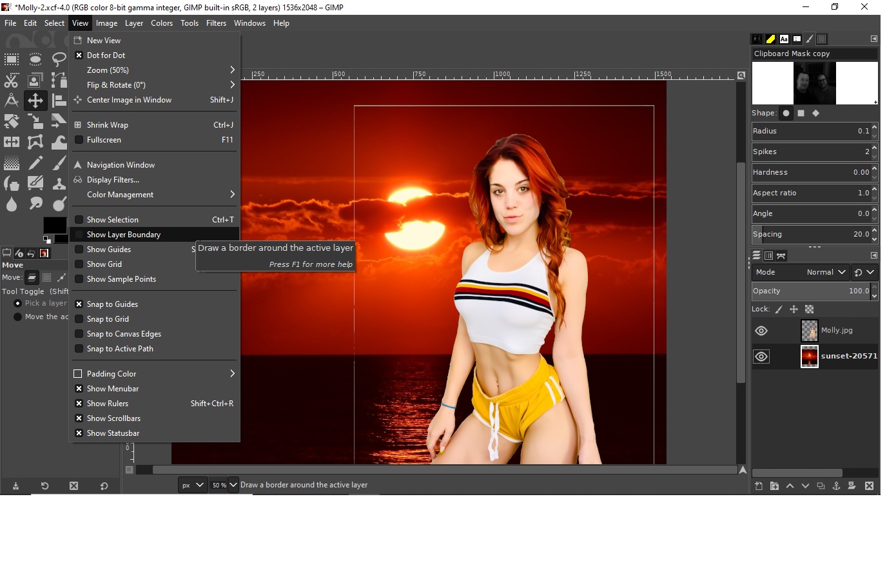Click Navigation Window entry

121,165
